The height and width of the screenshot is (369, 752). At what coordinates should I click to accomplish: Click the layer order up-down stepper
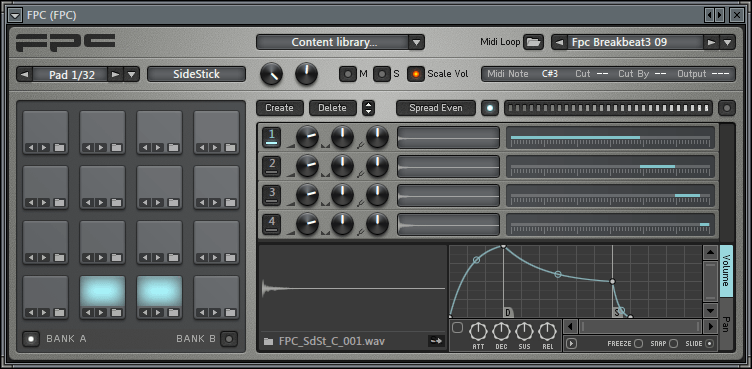368,108
